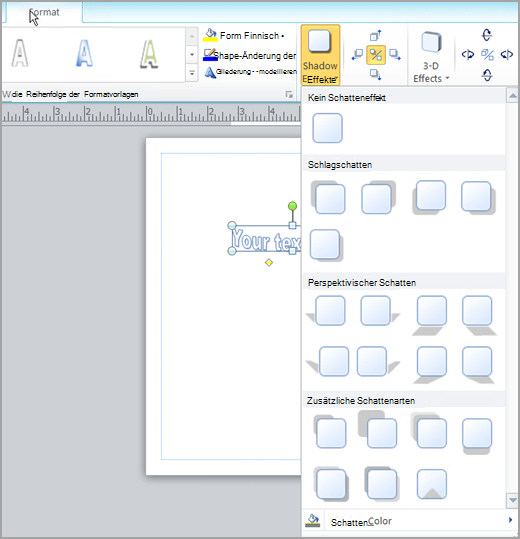Click the WordArt top-left sizing handle
The height and width of the screenshot is (539, 520).
232,226
